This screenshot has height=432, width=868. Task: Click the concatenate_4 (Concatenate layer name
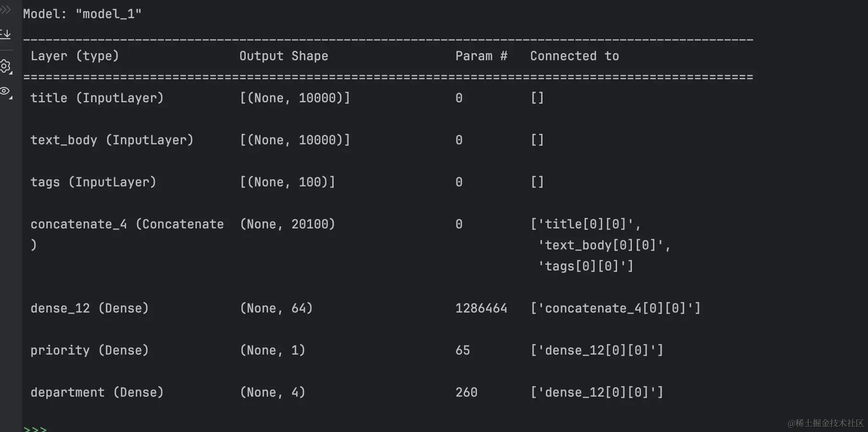(127, 224)
